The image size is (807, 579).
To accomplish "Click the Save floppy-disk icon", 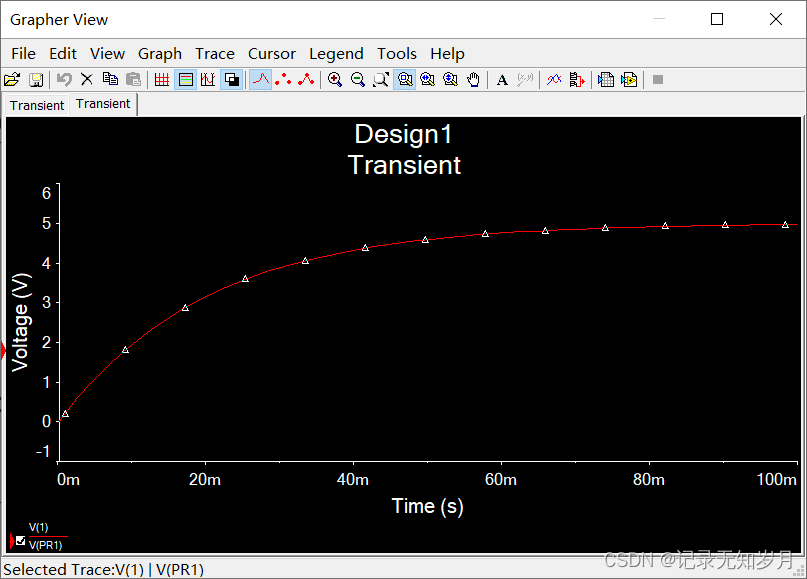I will (x=36, y=80).
